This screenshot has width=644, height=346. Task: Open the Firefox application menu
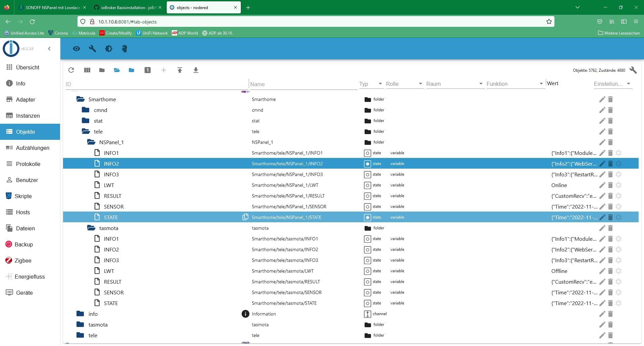click(636, 21)
